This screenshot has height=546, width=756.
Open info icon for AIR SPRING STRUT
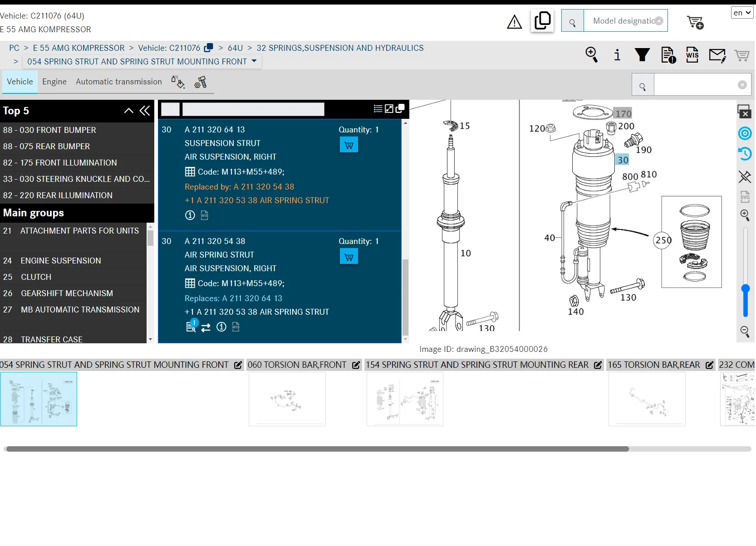pyautogui.click(x=221, y=327)
